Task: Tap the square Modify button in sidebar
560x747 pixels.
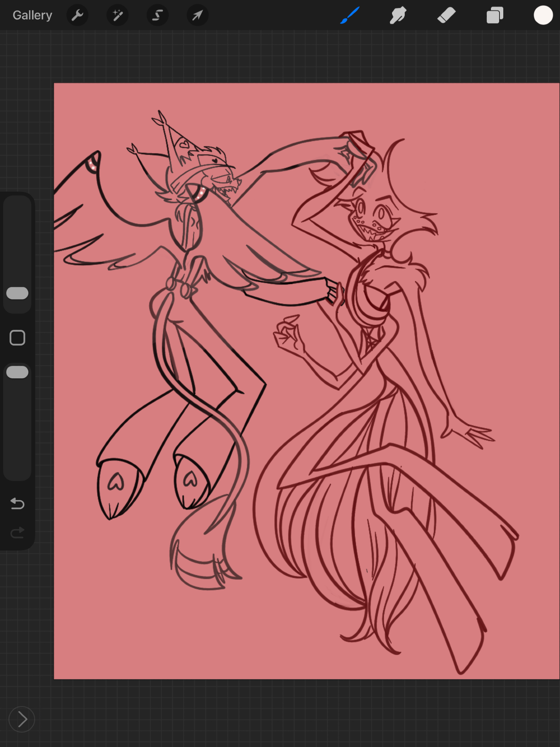Action: click(18, 338)
